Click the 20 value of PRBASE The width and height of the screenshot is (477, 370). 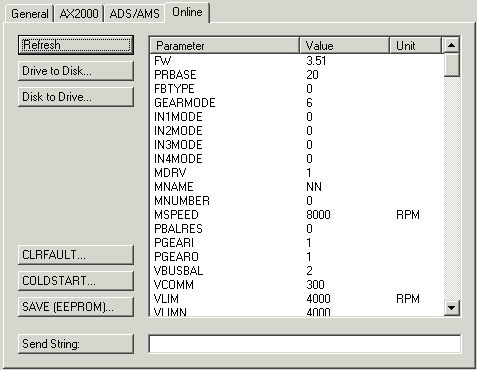312,75
